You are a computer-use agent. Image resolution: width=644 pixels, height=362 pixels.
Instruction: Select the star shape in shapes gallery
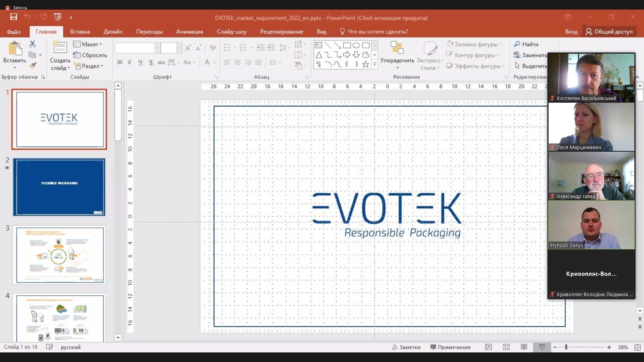pos(366,64)
